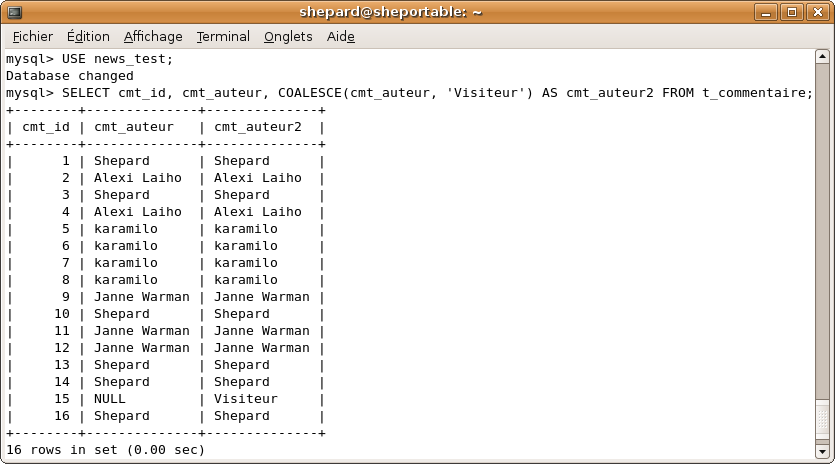Open the Terminal menu
The image size is (835, 464).
tap(223, 36)
